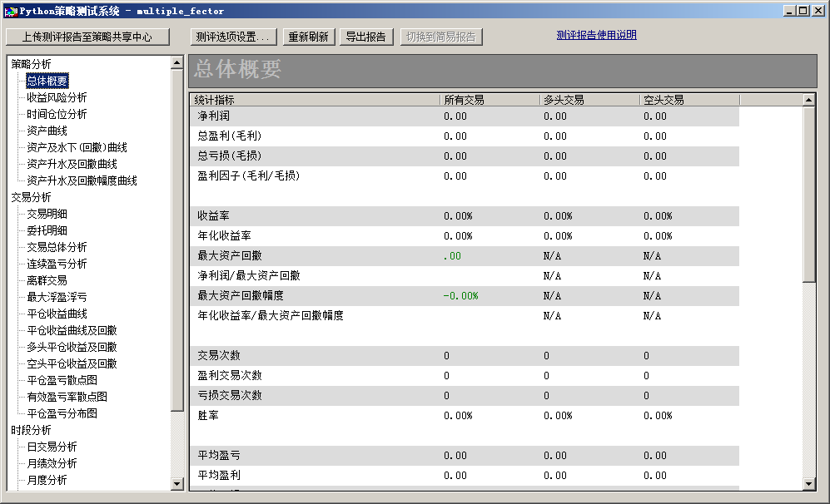
Task: Open 收益风险分析 tree item
Action: [x=57, y=97]
